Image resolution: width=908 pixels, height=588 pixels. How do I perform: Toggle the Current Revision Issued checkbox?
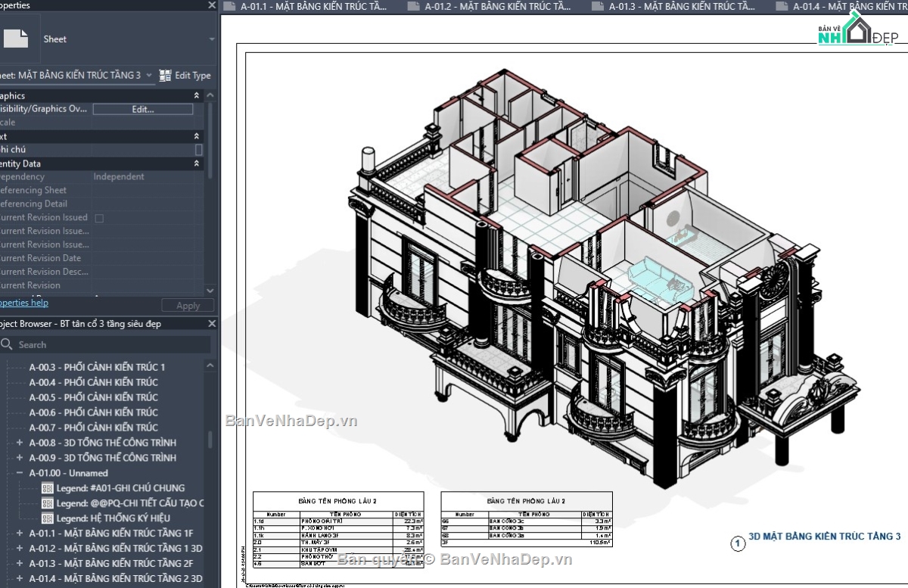(x=98, y=218)
